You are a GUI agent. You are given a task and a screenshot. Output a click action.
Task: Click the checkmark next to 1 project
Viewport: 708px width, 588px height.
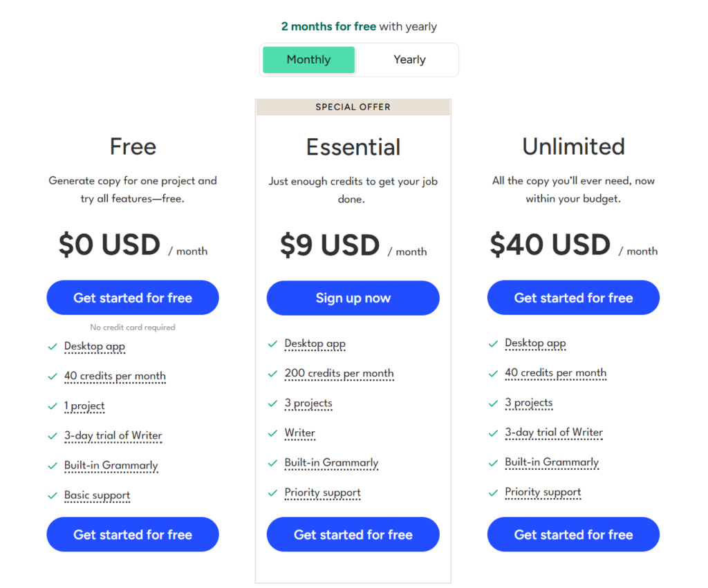coord(53,406)
